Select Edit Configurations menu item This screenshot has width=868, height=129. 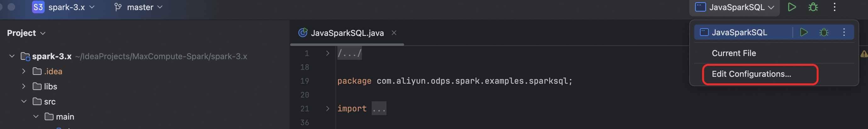[x=751, y=74]
